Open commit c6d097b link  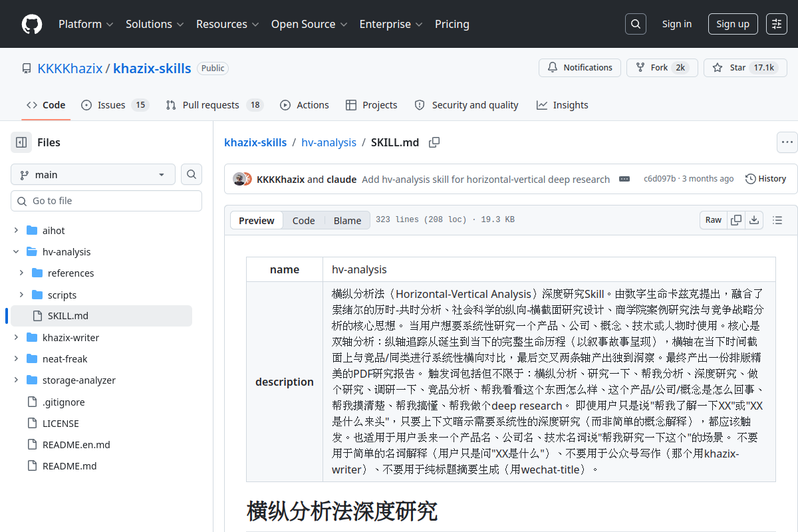(660, 179)
